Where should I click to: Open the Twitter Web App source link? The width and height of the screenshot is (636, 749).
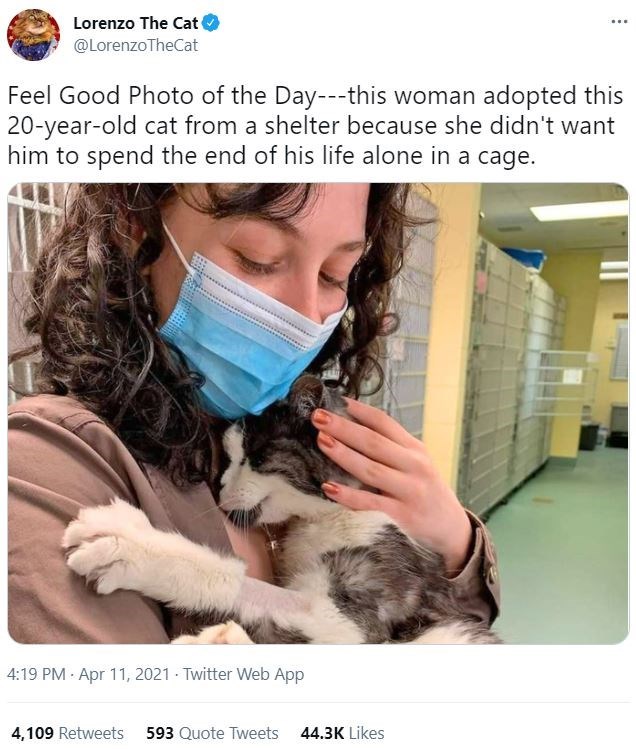pyautogui.click(x=244, y=674)
